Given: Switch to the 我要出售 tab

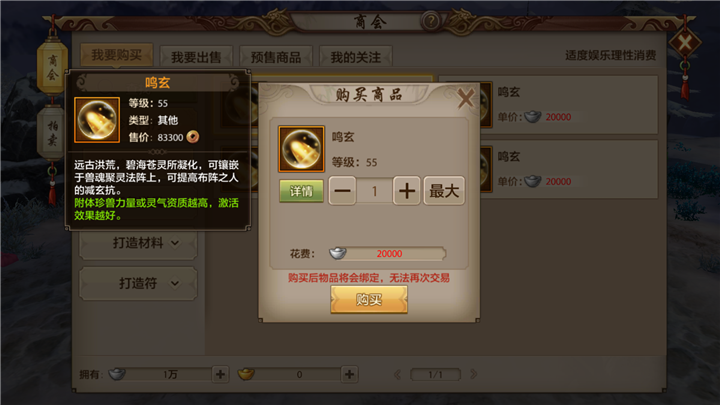Looking at the screenshot, I should pyautogui.click(x=196, y=57).
